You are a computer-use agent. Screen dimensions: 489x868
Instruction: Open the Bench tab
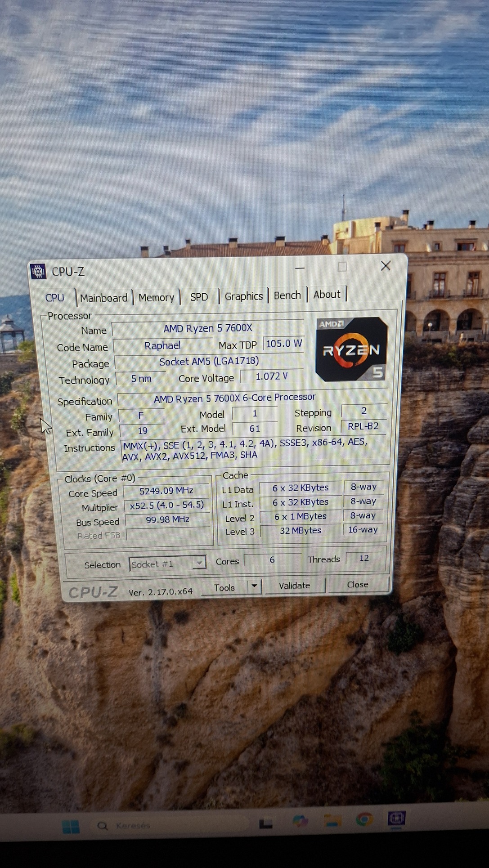click(287, 295)
